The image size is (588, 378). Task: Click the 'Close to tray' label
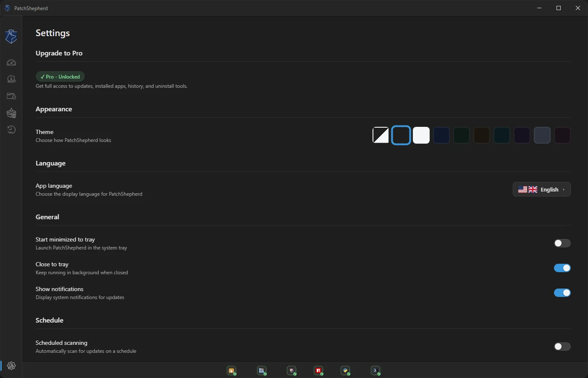tap(52, 264)
